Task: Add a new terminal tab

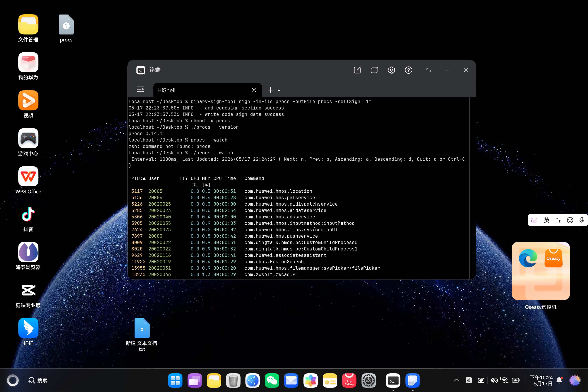Action: pyautogui.click(x=270, y=90)
